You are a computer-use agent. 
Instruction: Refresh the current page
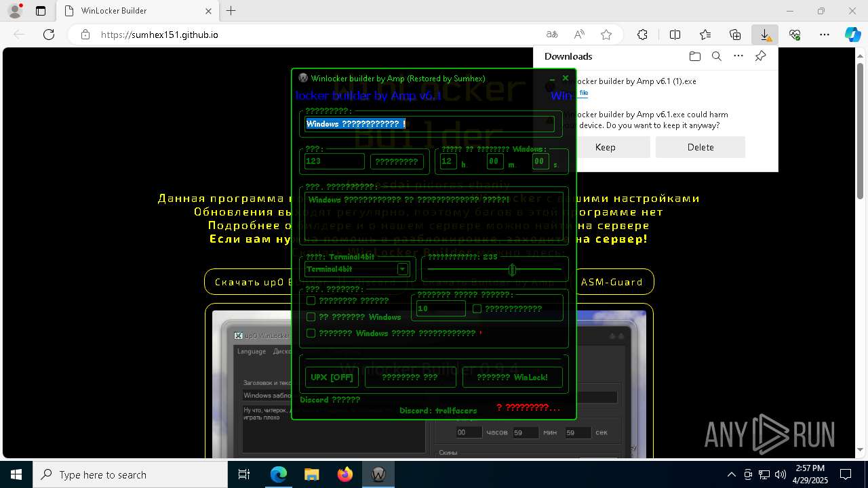pos(48,35)
